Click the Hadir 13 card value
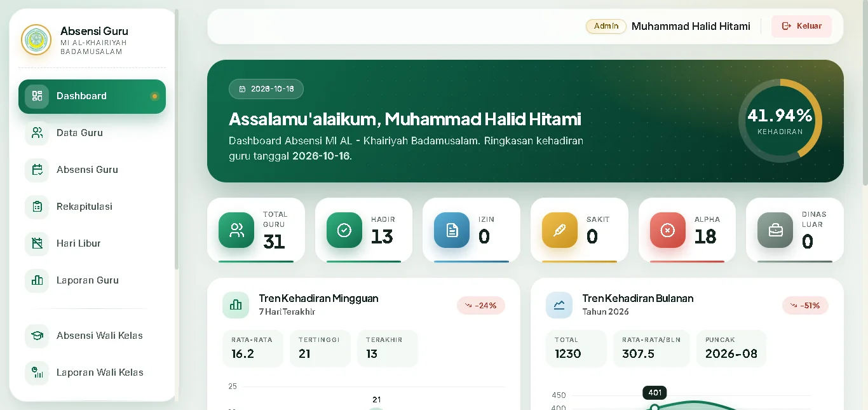Image resolution: width=868 pixels, height=410 pixels. pos(382,236)
